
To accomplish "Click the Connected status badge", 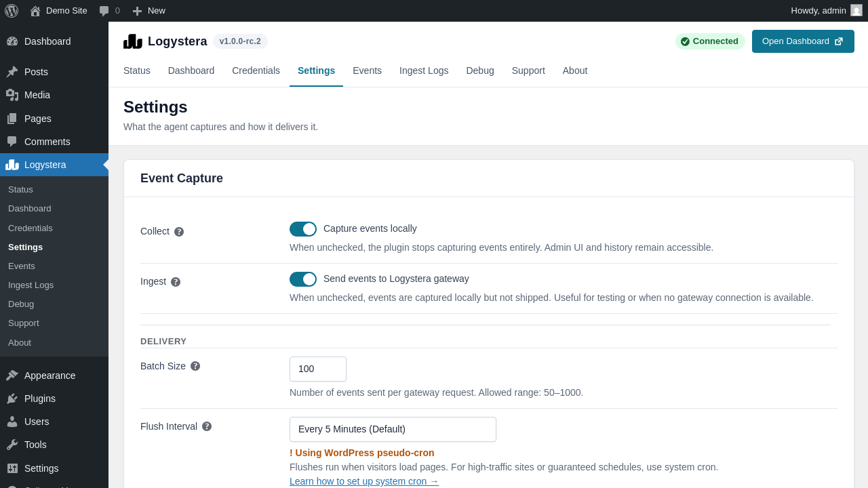I will click(710, 41).
